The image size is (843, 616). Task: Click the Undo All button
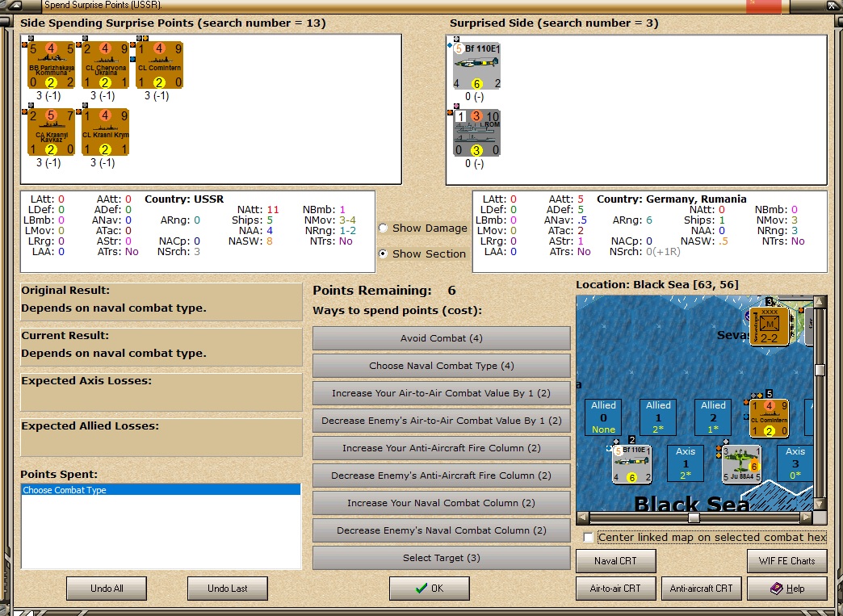pos(107,588)
